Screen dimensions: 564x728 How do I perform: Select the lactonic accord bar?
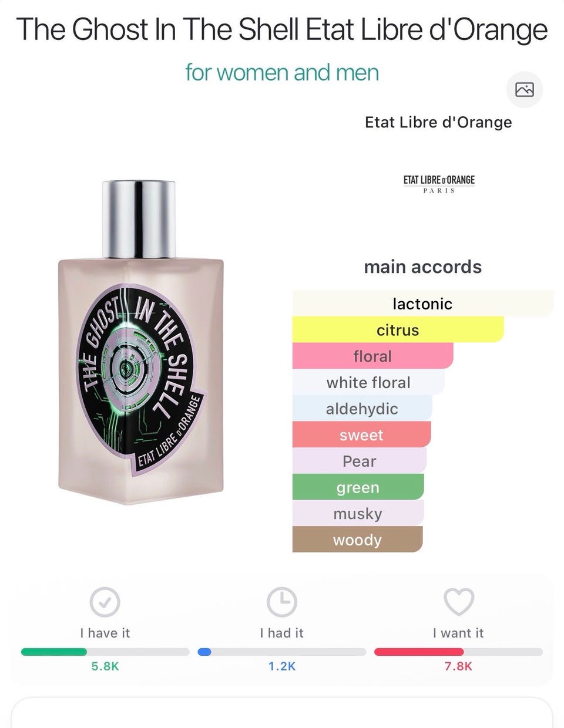[423, 304]
